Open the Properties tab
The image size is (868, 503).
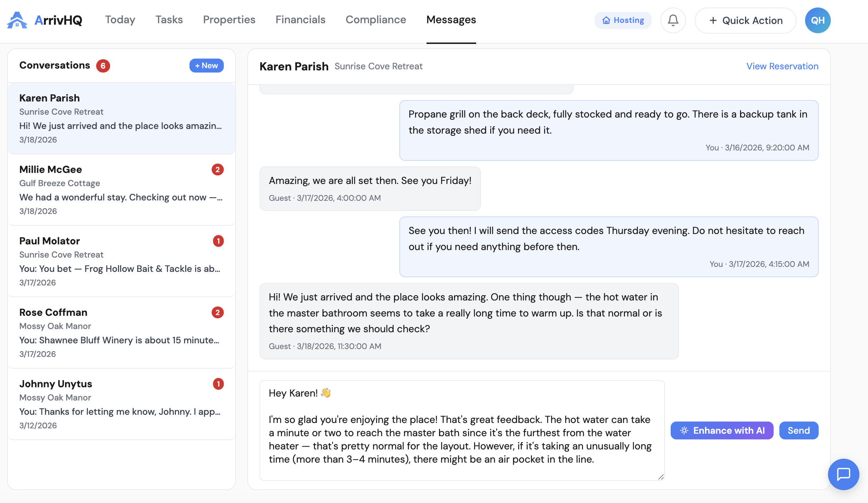coord(229,20)
